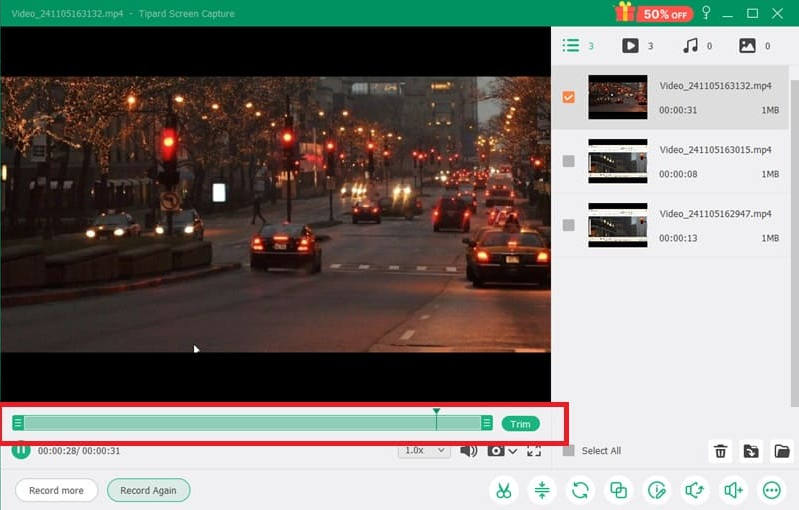Image resolution: width=799 pixels, height=510 pixels.
Task: Click duration 00:00:13 in the list
Action: [x=678, y=238]
